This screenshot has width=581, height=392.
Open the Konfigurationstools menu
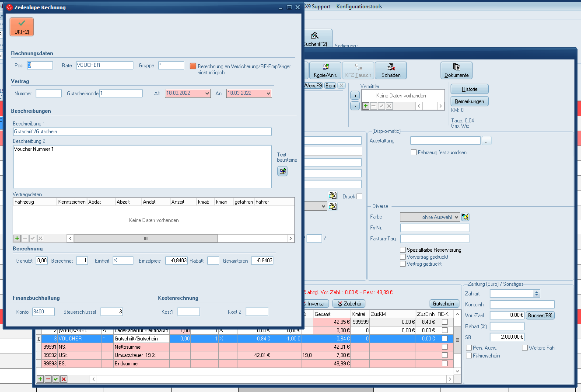pos(359,7)
